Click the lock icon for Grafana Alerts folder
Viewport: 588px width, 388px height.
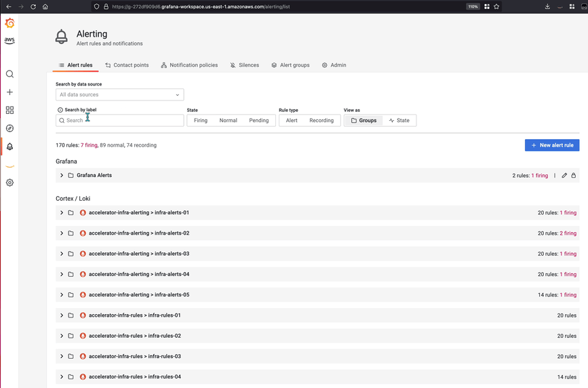click(x=573, y=175)
